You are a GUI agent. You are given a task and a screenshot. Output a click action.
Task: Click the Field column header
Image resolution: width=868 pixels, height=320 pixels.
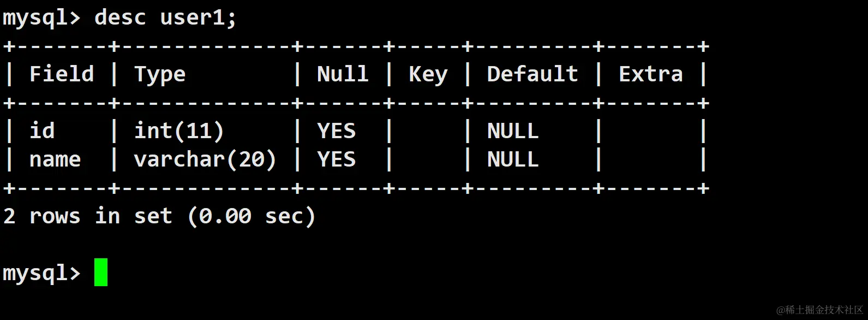(61, 74)
